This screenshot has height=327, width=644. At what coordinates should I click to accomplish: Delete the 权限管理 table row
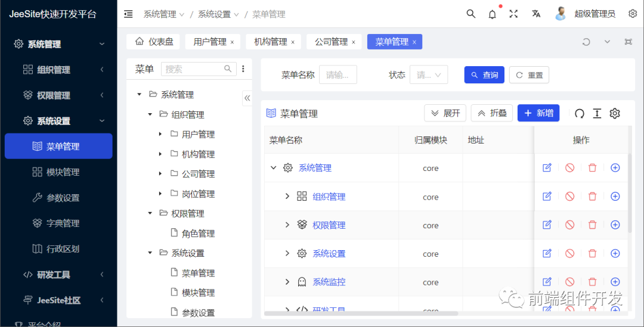pos(592,225)
